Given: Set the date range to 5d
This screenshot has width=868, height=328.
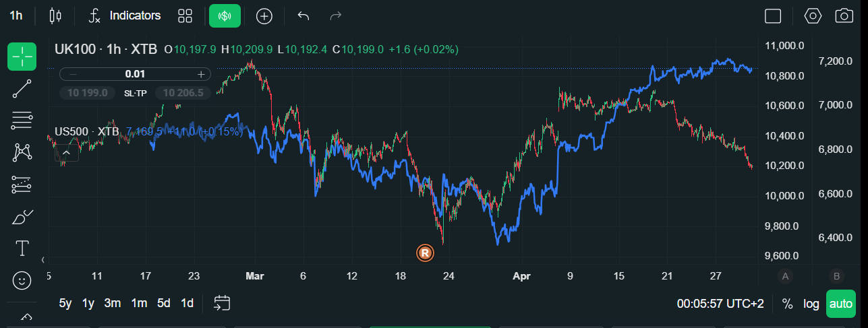Looking at the screenshot, I should click(x=164, y=303).
